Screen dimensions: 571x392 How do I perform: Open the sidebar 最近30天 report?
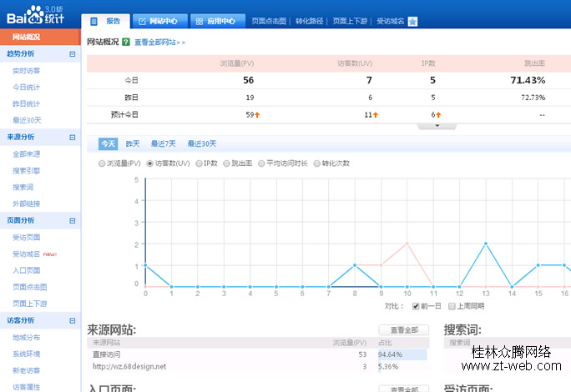pyautogui.click(x=27, y=120)
